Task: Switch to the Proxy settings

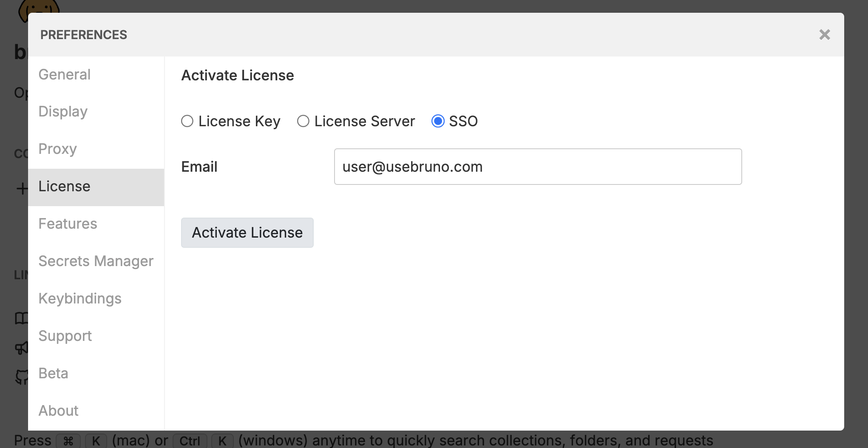Action: click(57, 149)
